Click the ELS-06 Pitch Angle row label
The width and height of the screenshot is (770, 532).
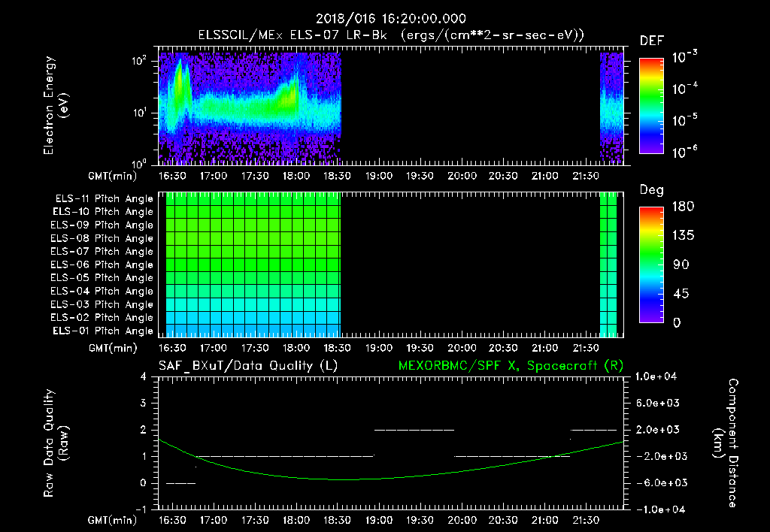point(102,265)
